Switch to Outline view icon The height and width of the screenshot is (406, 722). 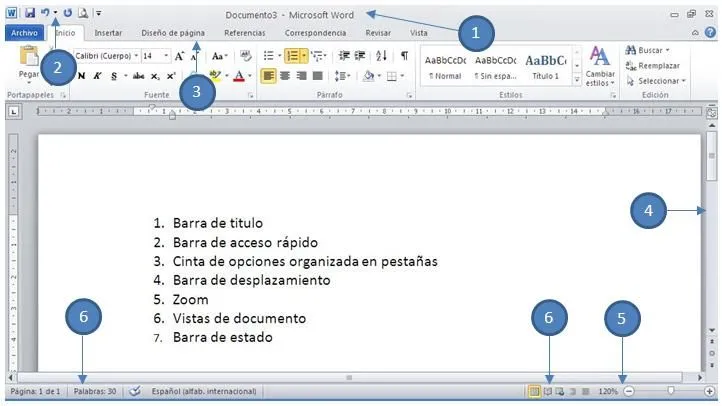click(573, 392)
